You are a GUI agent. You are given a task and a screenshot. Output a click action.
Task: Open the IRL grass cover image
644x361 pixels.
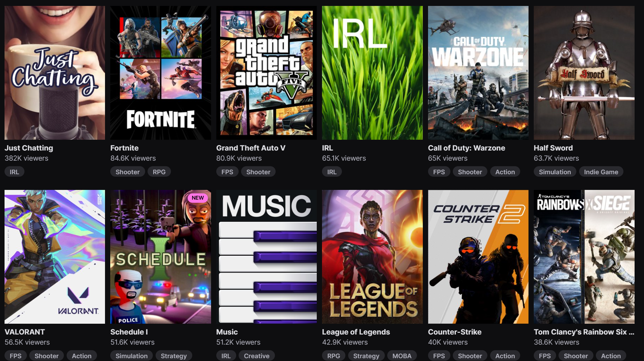(372, 72)
